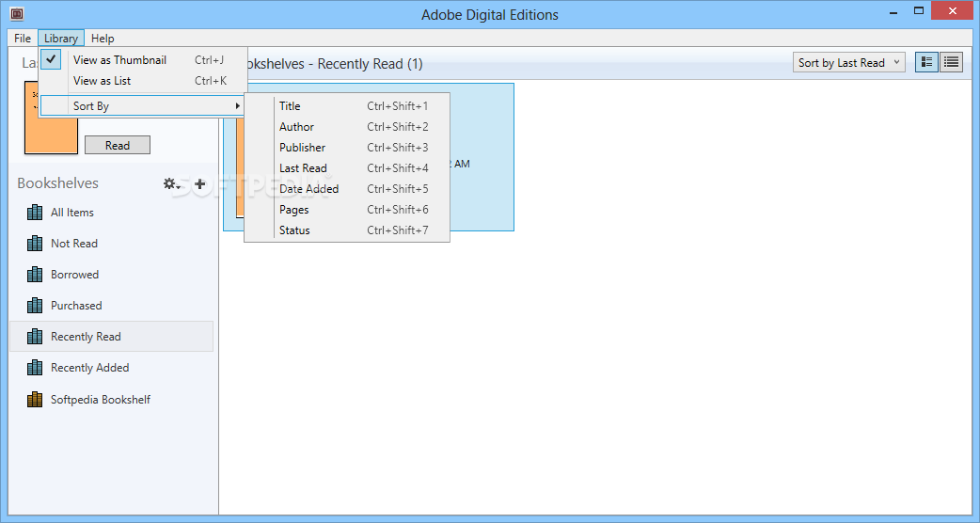Add a new bookshelf with plus icon
The width and height of the screenshot is (980, 523).
tap(200, 183)
